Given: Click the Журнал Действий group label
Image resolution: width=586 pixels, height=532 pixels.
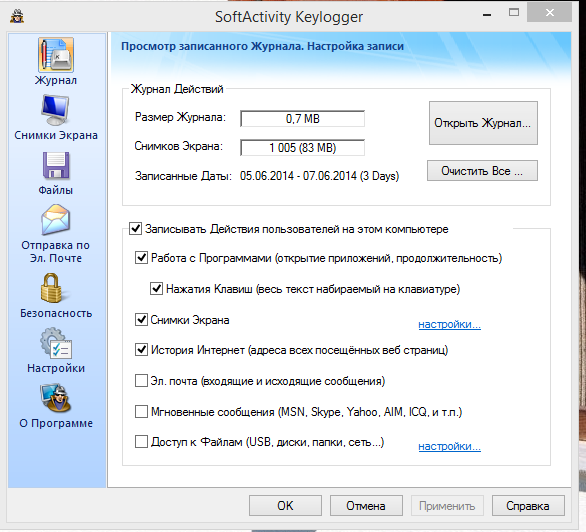Looking at the screenshot, I should [177, 89].
